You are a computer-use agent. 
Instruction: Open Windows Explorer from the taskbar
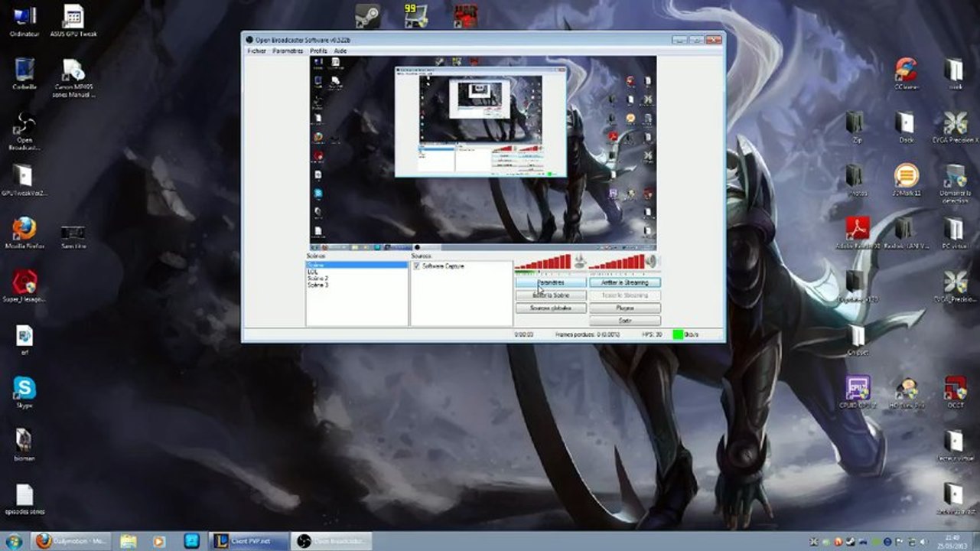(x=128, y=541)
